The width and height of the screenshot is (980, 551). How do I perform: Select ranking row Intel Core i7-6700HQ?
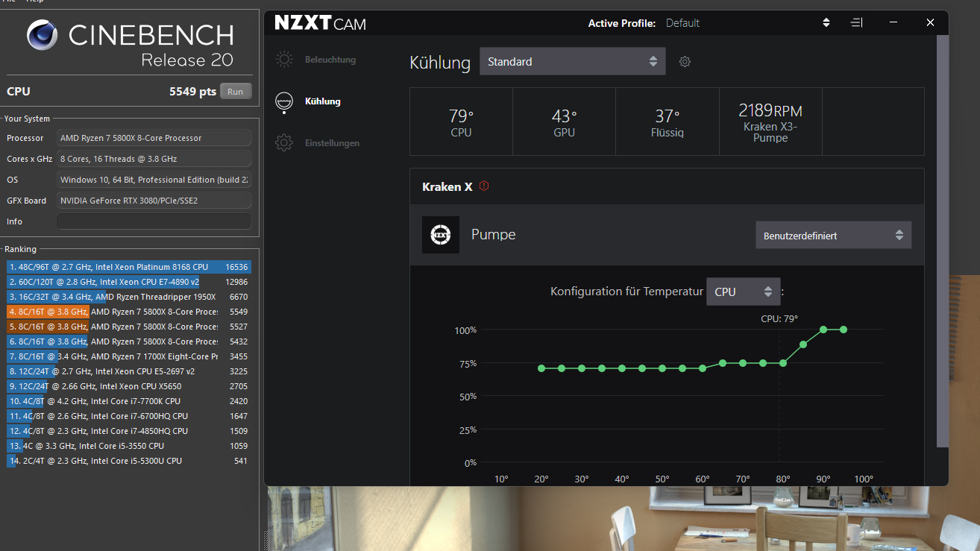(129, 416)
